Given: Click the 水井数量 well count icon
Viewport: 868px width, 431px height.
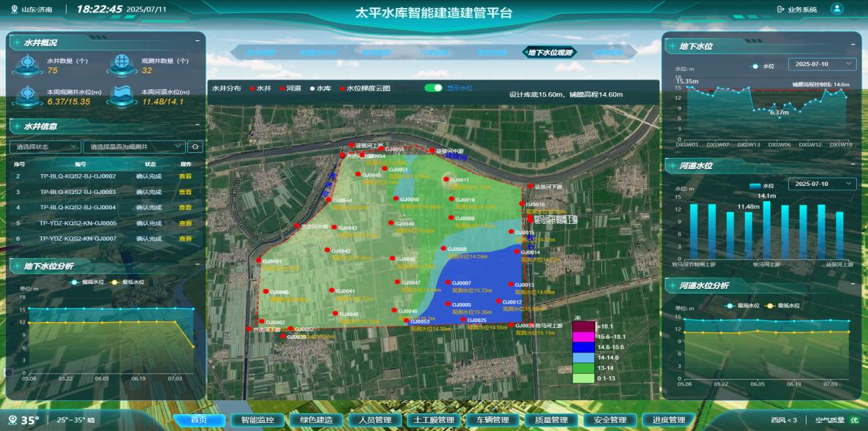Looking at the screenshot, I should (27, 65).
